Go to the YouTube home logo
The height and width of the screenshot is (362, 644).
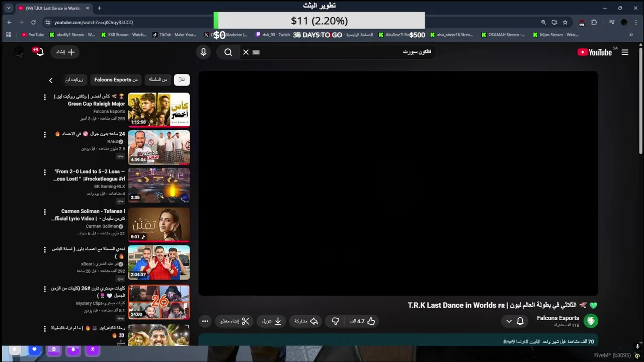click(595, 52)
